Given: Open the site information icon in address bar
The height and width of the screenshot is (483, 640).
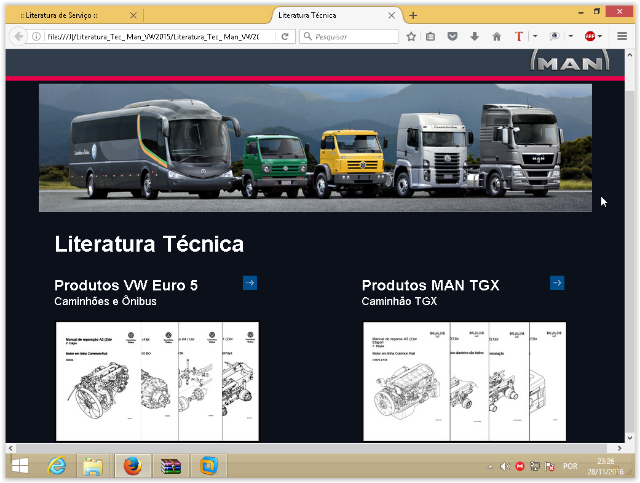Looking at the screenshot, I should [36, 36].
